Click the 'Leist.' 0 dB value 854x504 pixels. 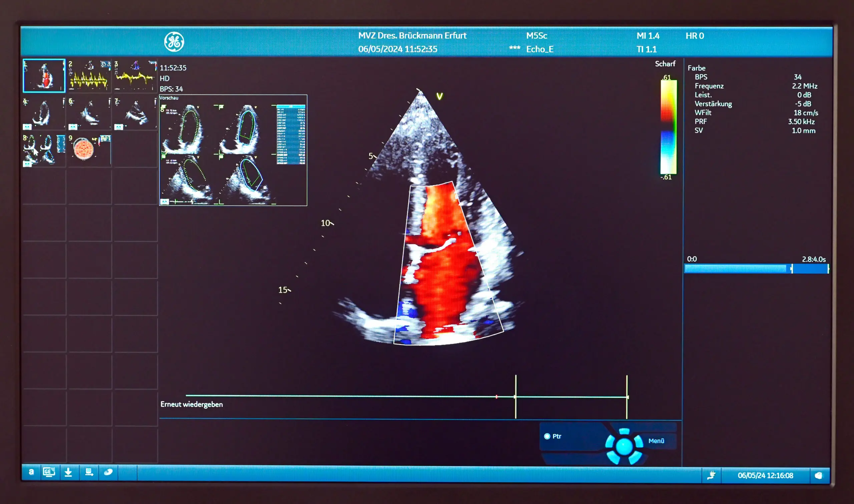[x=804, y=95]
